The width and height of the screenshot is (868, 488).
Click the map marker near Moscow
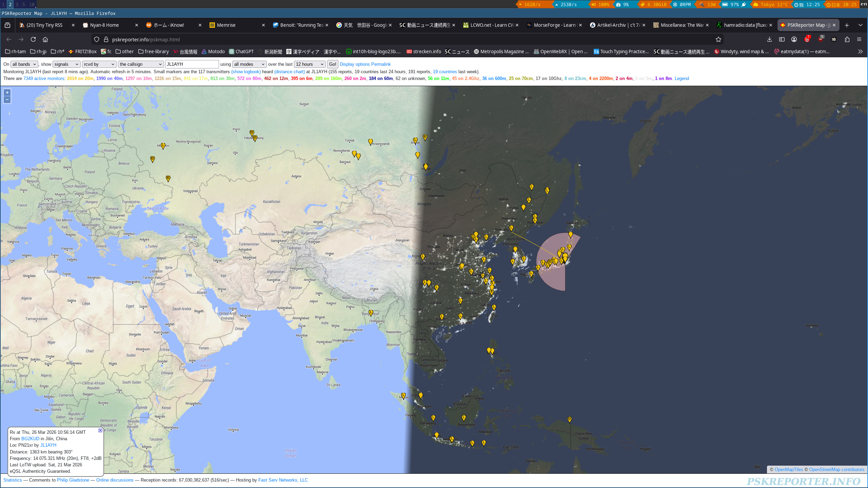click(163, 146)
